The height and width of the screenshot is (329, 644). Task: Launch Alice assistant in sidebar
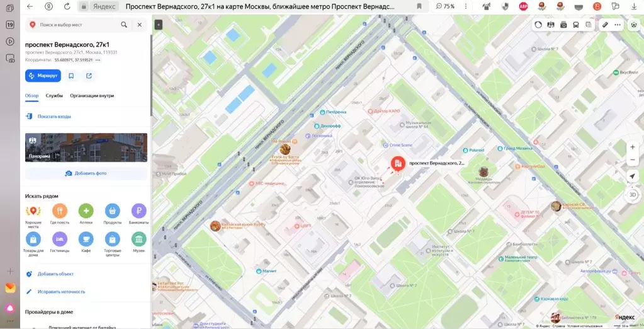tap(10, 308)
